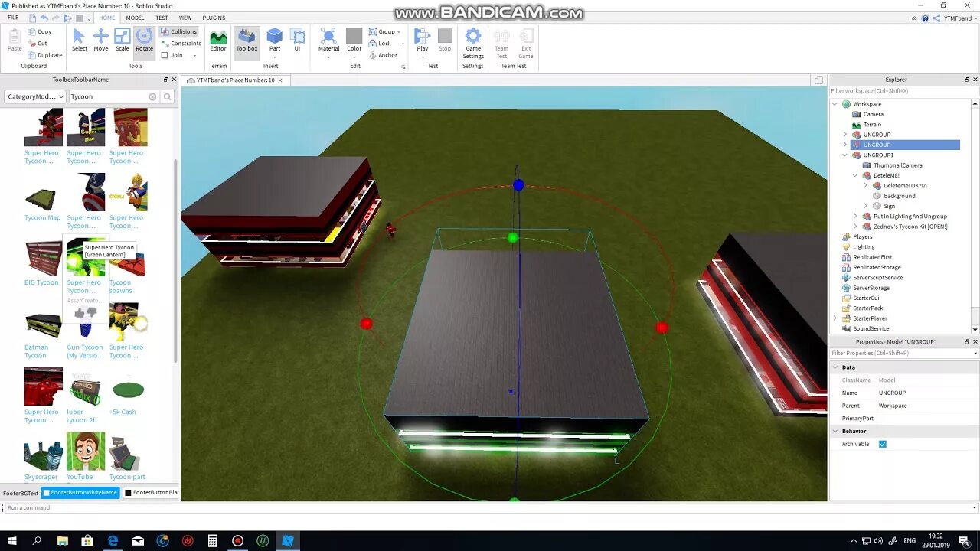Click the Undo arrow in quick access bar
This screenshot has height=551, width=980.
45,18
